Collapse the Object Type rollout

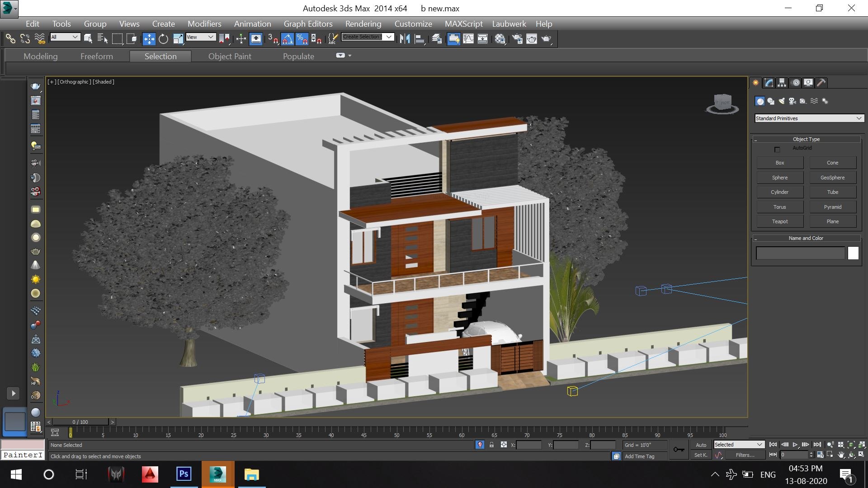pos(806,139)
